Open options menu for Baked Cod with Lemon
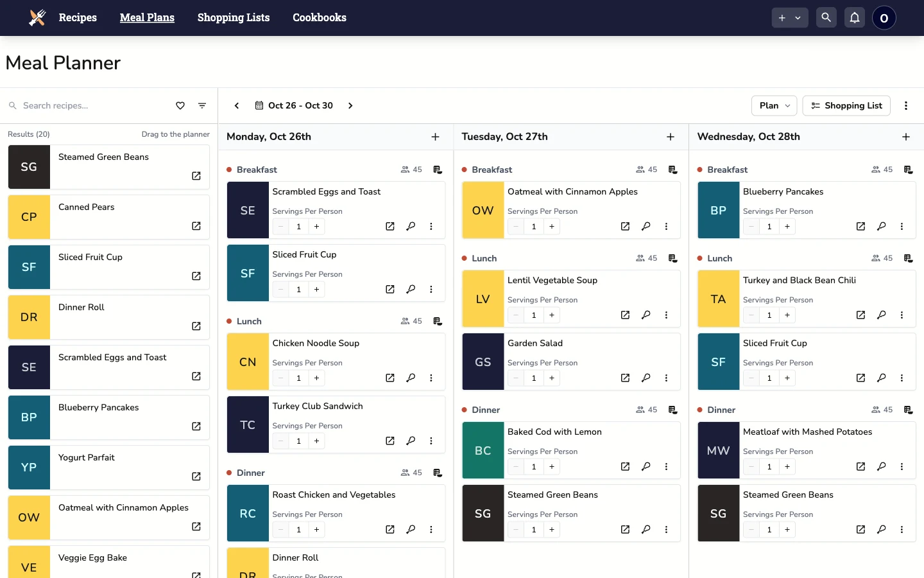 click(x=666, y=467)
